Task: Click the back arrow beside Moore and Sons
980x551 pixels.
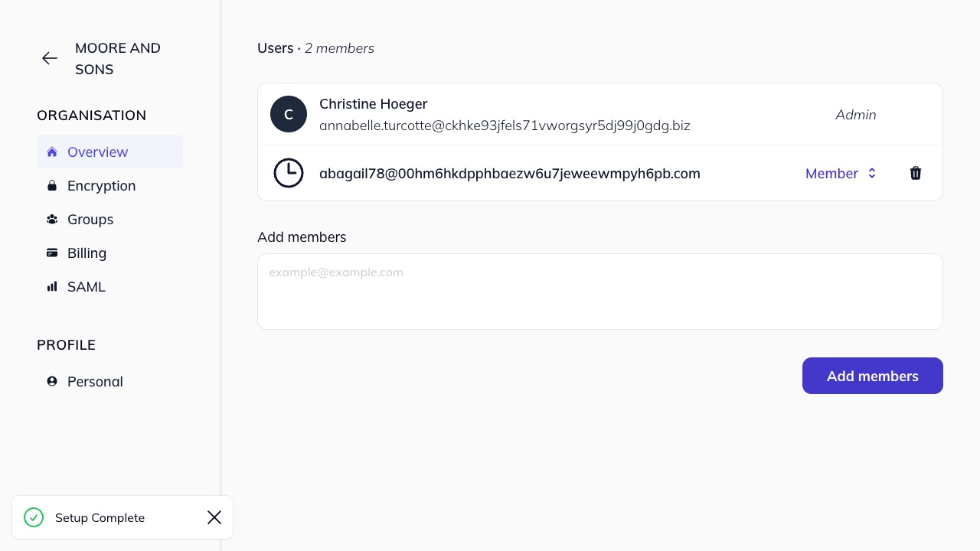Action: [49, 58]
